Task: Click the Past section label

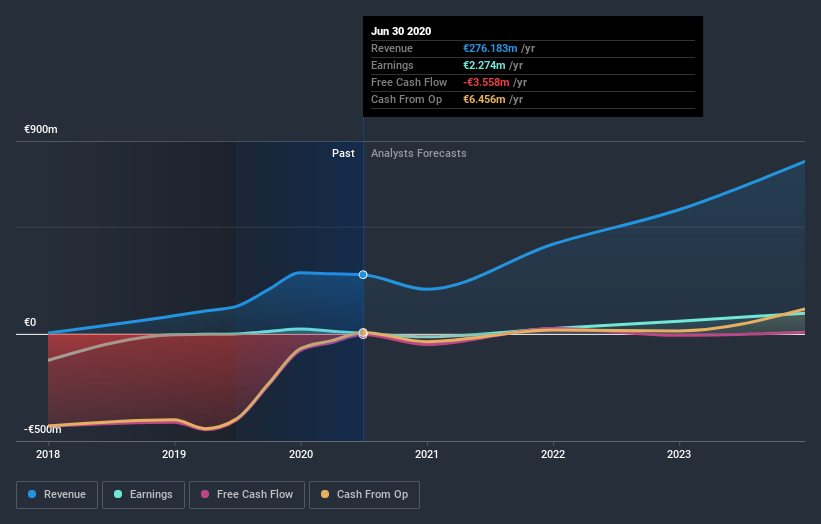Action: (x=343, y=153)
